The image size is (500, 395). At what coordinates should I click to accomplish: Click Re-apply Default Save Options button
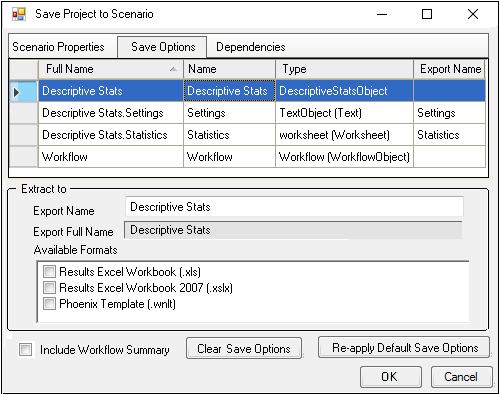click(404, 348)
